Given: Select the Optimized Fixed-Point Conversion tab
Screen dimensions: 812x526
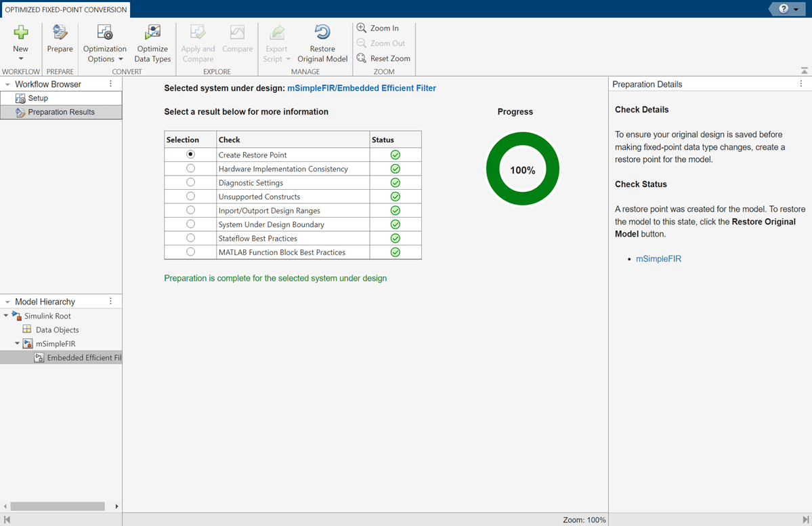Looking at the screenshot, I should pyautogui.click(x=66, y=9).
